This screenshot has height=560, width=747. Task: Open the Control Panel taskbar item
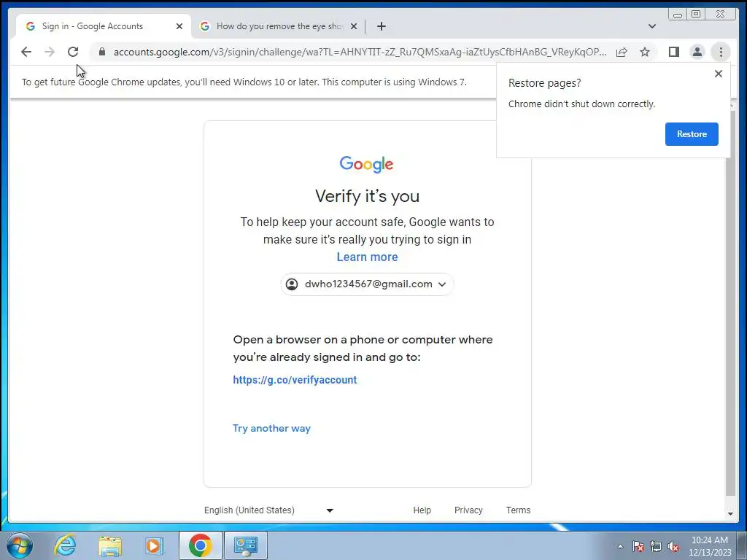(246, 545)
